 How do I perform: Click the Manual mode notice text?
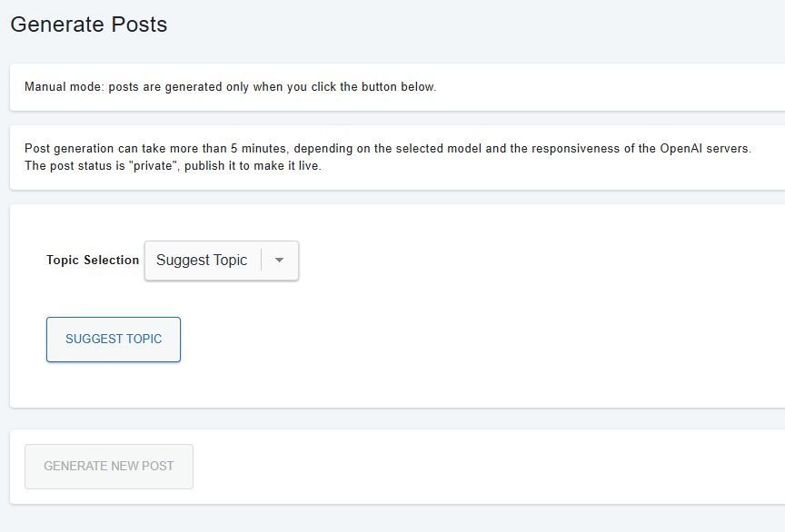pyautogui.click(x=230, y=87)
